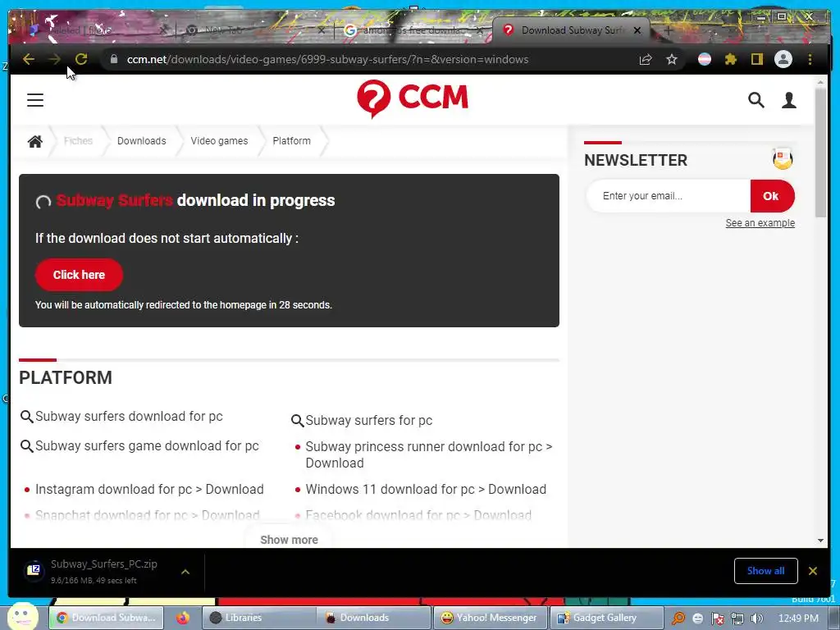Viewport: 840px width, 630px height.
Task: Submit newsletter with the Ok button
Action: 772,196
